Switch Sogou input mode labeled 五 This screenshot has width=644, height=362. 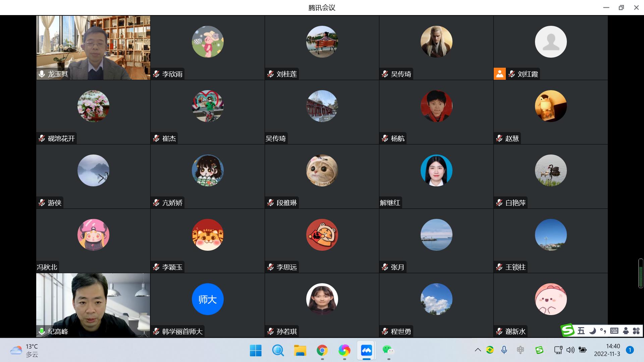click(x=581, y=331)
